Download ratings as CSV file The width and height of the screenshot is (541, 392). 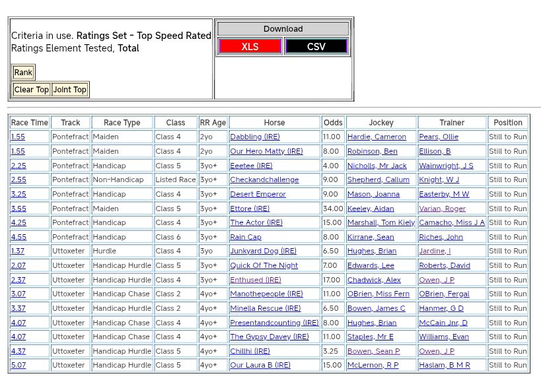pyautogui.click(x=316, y=47)
